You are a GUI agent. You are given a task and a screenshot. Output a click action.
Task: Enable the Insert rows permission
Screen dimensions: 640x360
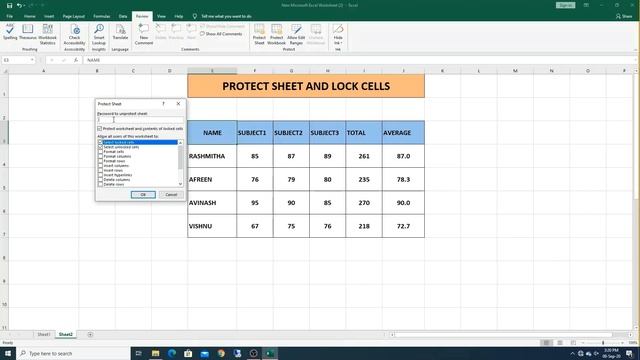point(100,170)
